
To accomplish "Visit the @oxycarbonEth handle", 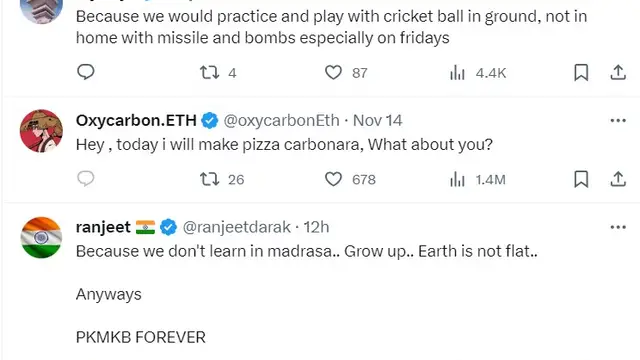I will click(x=281, y=120).
